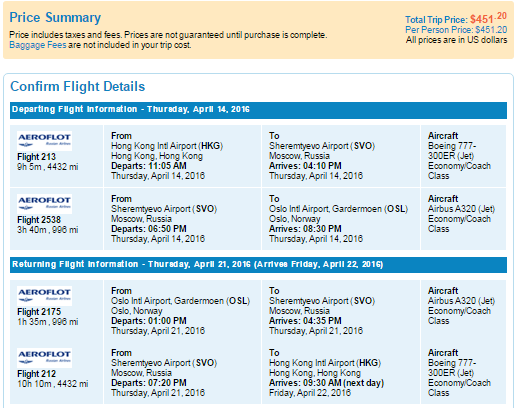Click Aeroflot logo for Flight 213
This screenshot has width=518, height=408.
44,141
